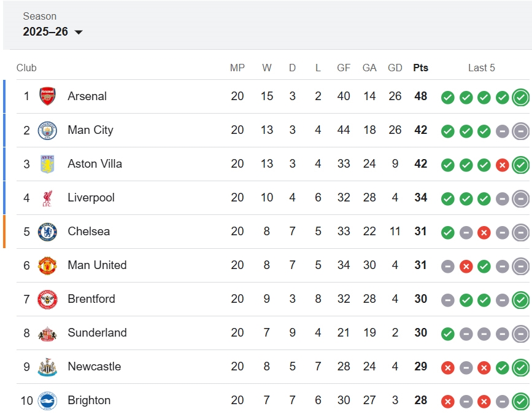The height and width of the screenshot is (414, 532).
Task: Click Arsenal's latest win checkmark icon
Action: pos(520,97)
